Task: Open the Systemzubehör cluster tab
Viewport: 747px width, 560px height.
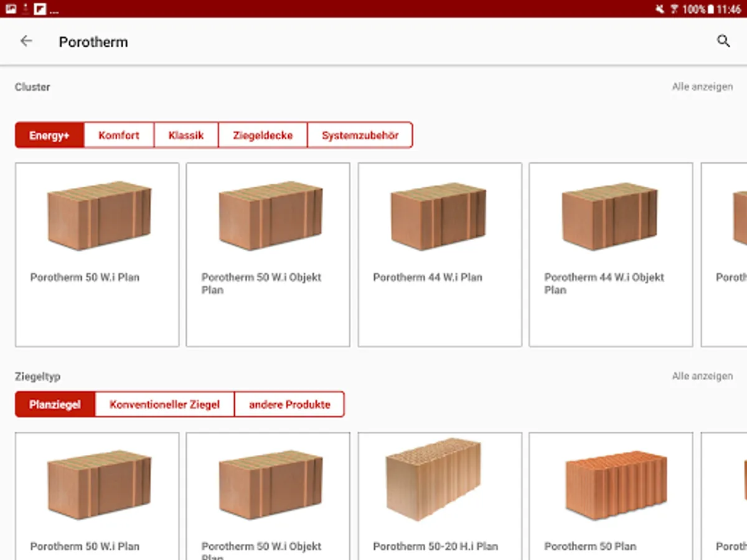Action: [360, 135]
